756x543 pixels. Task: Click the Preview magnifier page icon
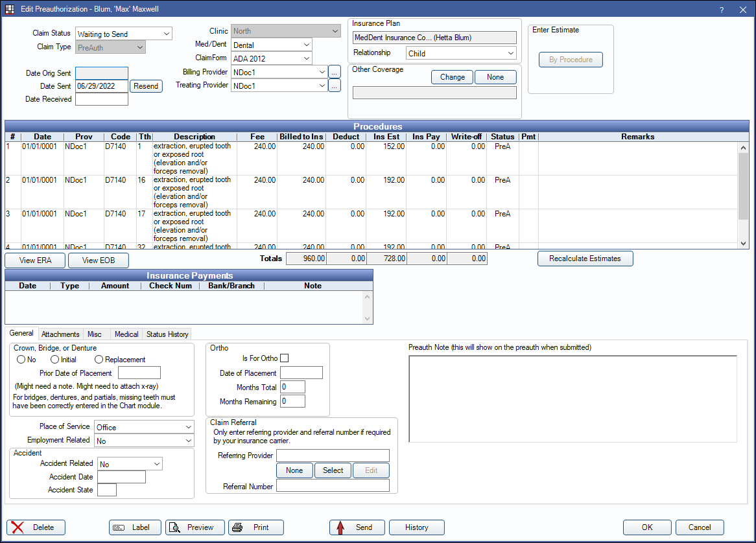click(174, 527)
